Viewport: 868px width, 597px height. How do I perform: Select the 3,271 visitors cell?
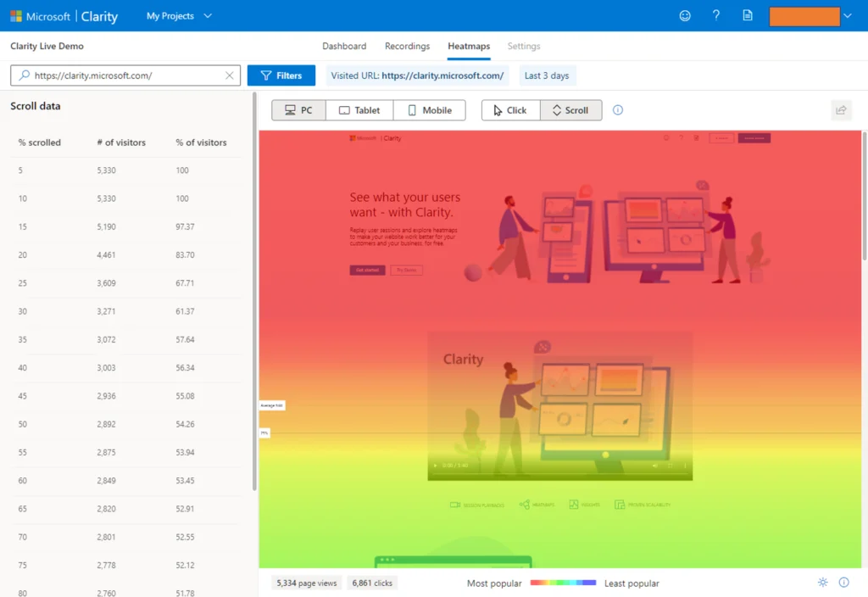(106, 311)
